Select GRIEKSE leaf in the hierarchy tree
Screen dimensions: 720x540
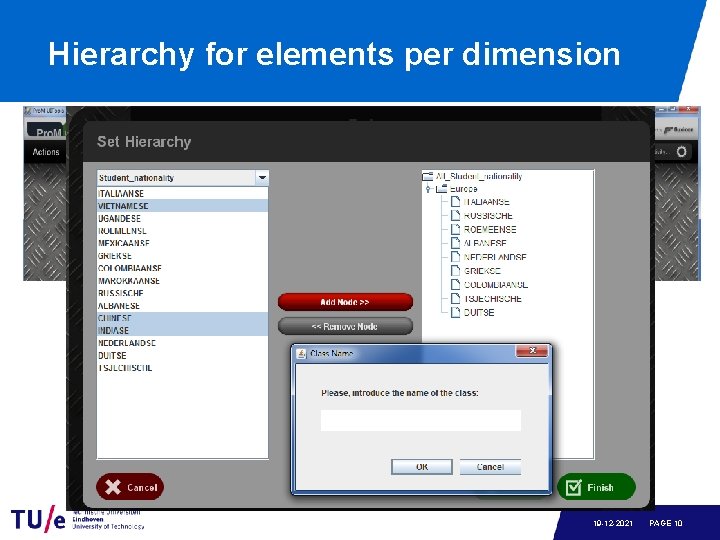click(482, 271)
